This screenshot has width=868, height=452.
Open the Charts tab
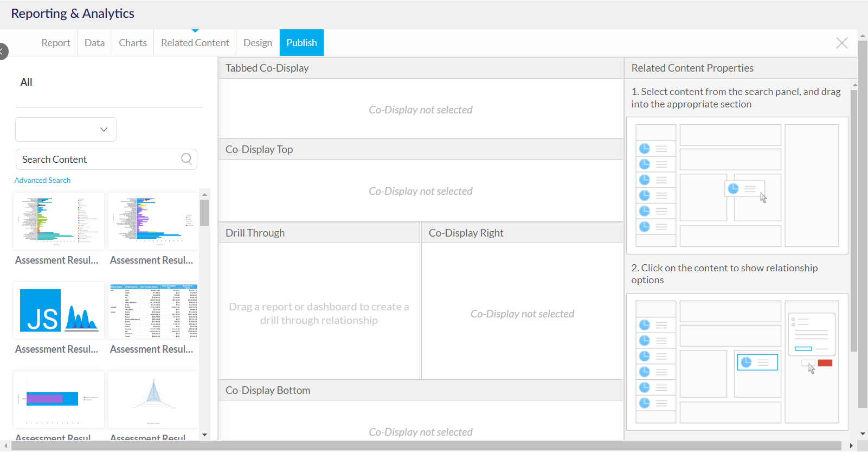pos(133,43)
